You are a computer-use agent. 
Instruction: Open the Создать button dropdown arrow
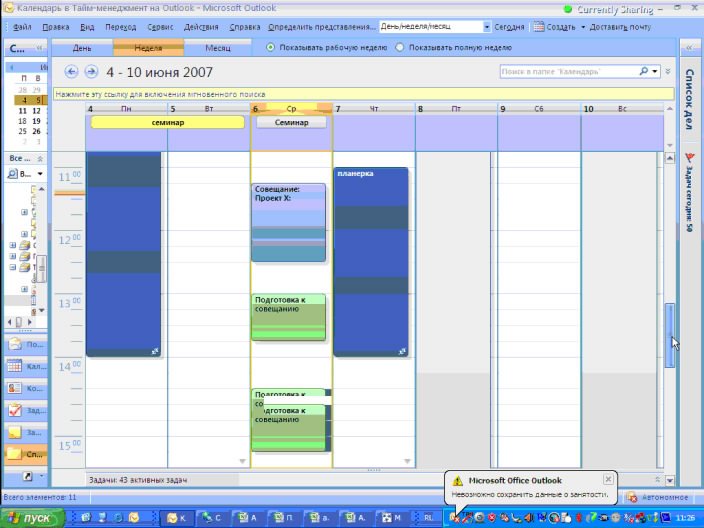pyautogui.click(x=583, y=27)
